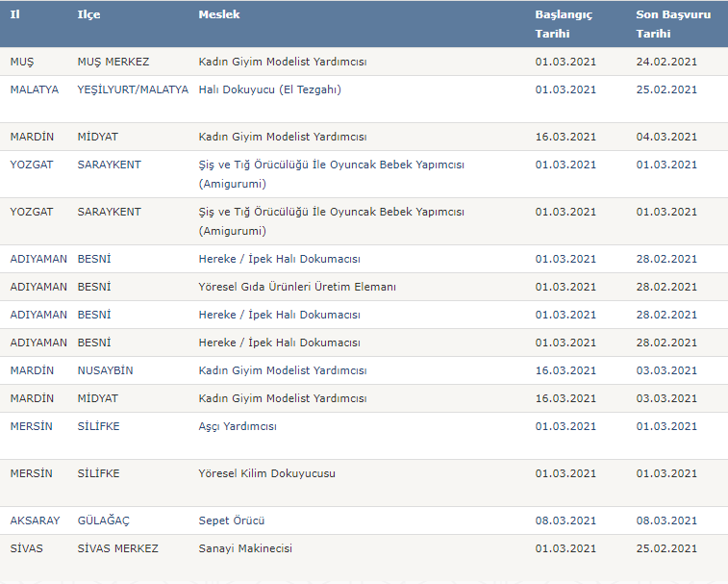Image resolution: width=728 pixels, height=584 pixels.
Task: Sort by the Ilçe column header
Action: pos(88,14)
